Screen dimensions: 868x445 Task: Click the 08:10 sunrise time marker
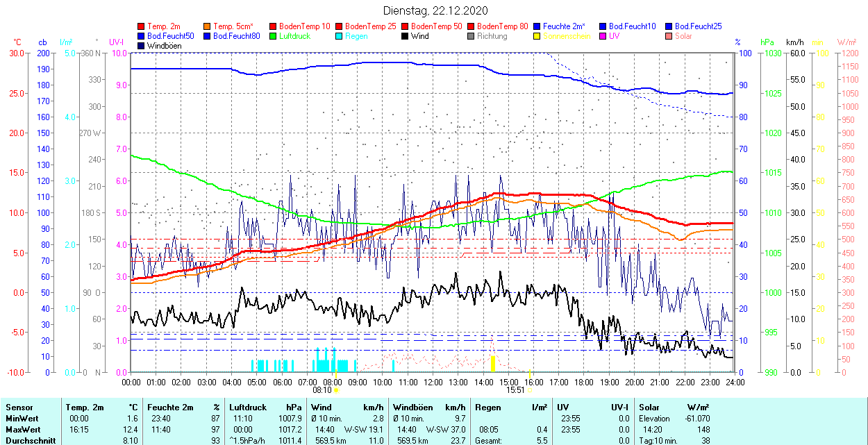322,390
